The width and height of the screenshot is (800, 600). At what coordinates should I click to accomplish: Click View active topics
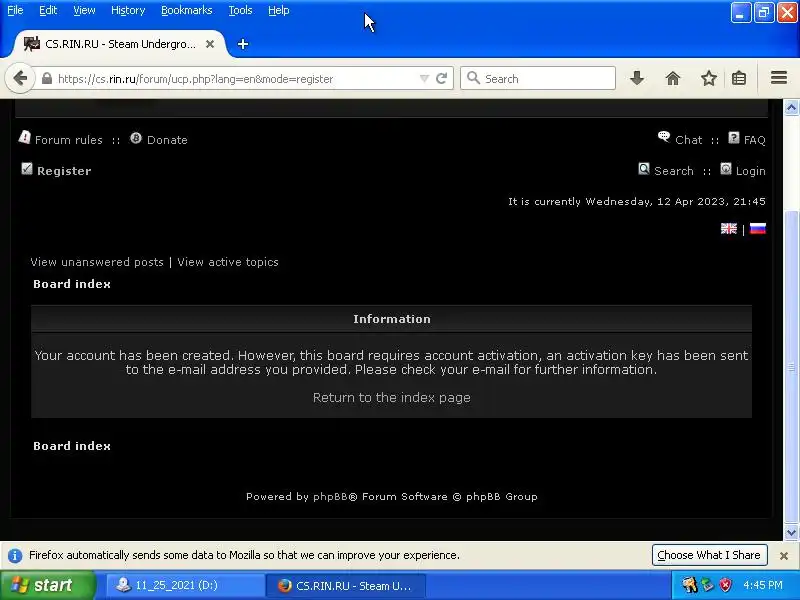[228, 262]
